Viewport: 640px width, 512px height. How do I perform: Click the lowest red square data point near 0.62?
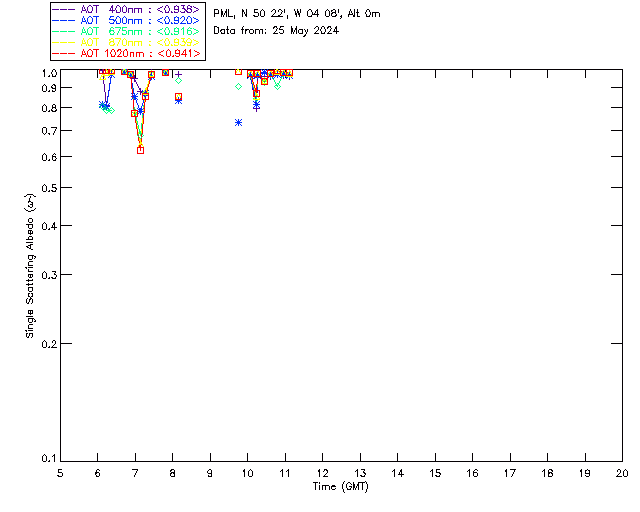click(140, 150)
